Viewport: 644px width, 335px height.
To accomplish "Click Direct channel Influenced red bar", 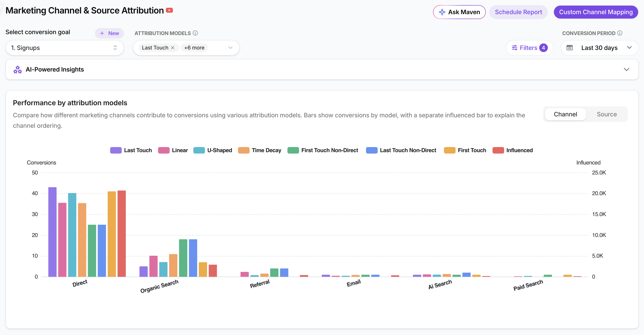I will coord(122,233).
